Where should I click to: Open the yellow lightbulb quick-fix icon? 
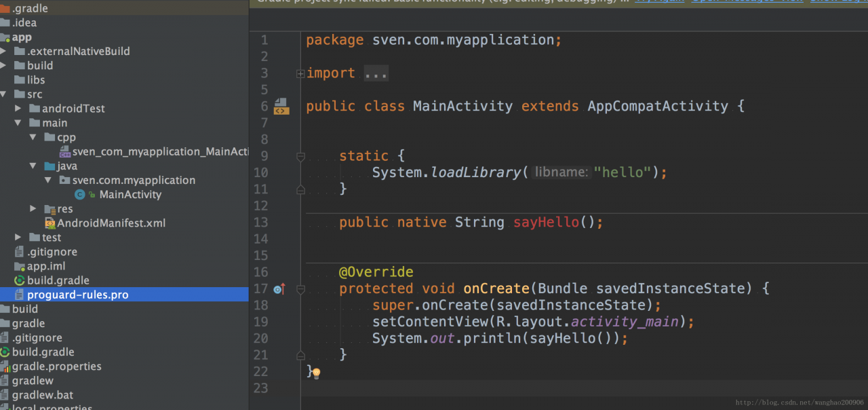pyautogui.click(x=316, y=373)
